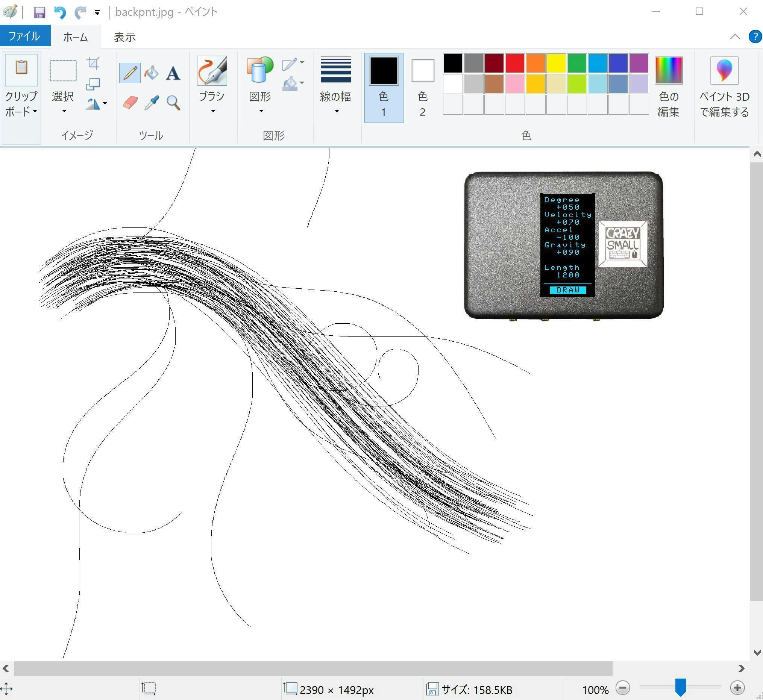The width and height of the screenshot is (763, 700).
Task: Open the Brushes (ブラシ) dropdown
Action: (212, 102)
